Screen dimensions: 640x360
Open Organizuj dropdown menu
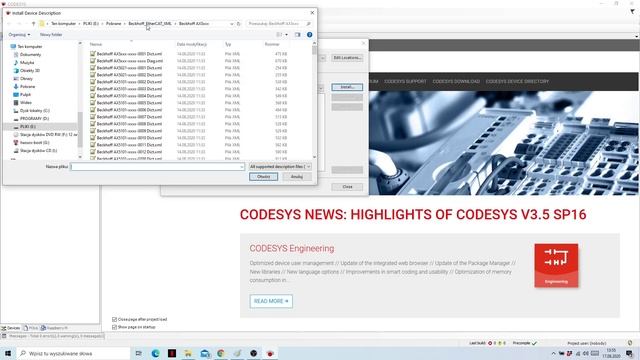[19, 35]
